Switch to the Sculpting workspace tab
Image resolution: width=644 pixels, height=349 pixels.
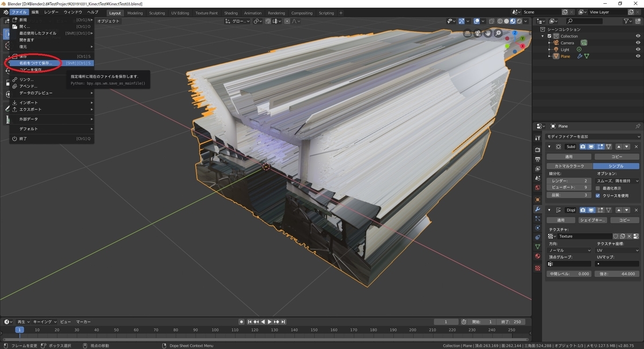(x=157, y=13)
